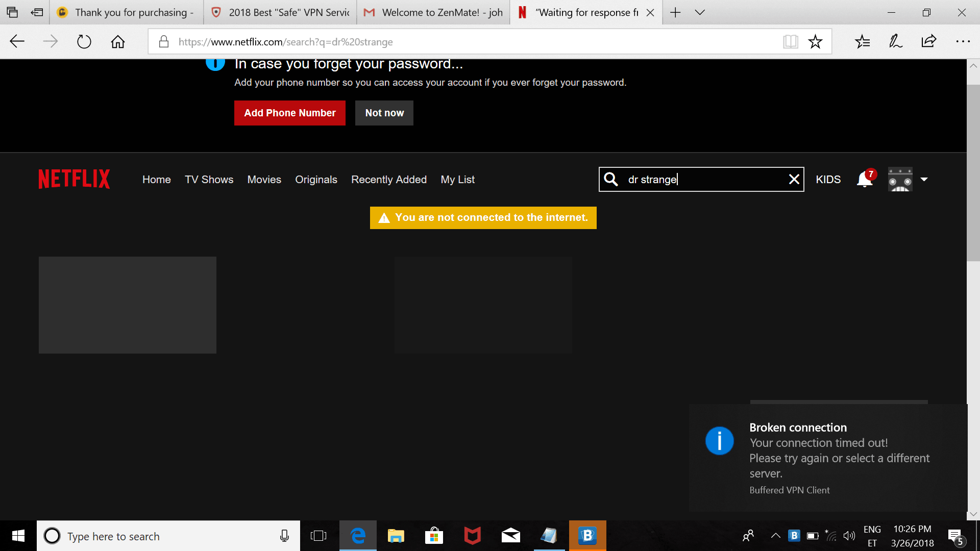Open File Explorer from the taskbar
This screenshot has height=551, width=980.
click(x=396, y=536)
